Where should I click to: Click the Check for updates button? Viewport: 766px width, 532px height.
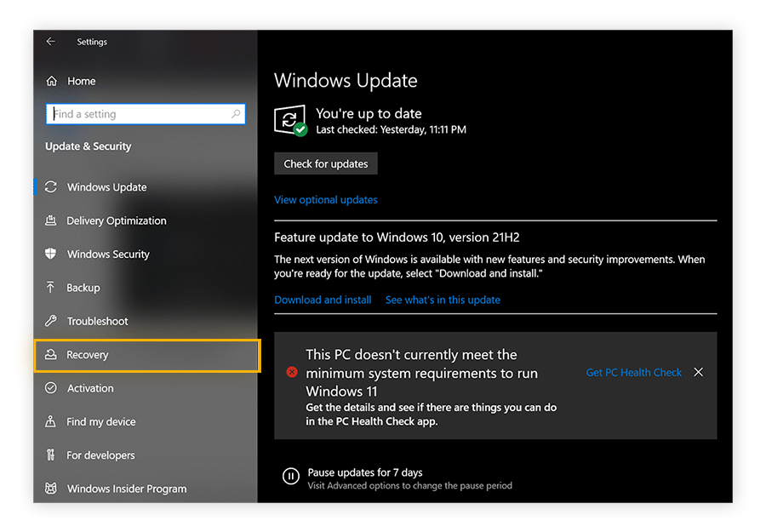point(325,163)
